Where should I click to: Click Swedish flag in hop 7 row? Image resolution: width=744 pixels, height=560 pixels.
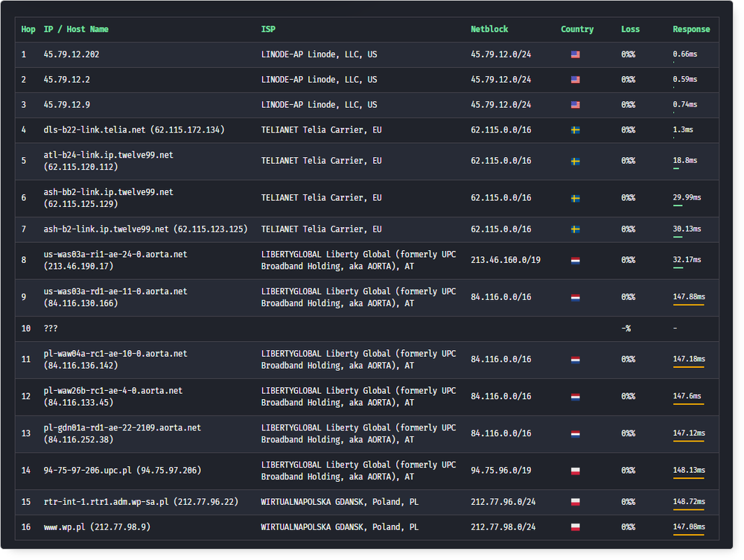(575, 230)
